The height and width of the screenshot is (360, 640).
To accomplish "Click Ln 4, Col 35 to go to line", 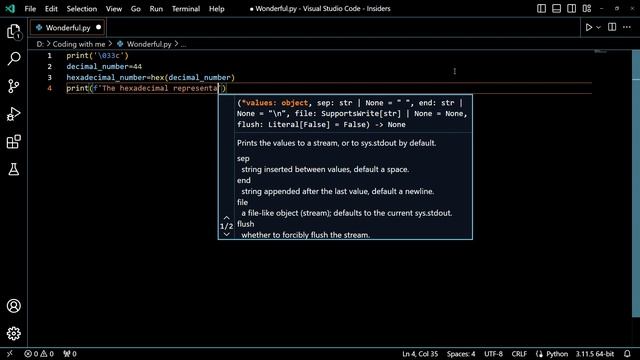I will (x=420, y=354).
